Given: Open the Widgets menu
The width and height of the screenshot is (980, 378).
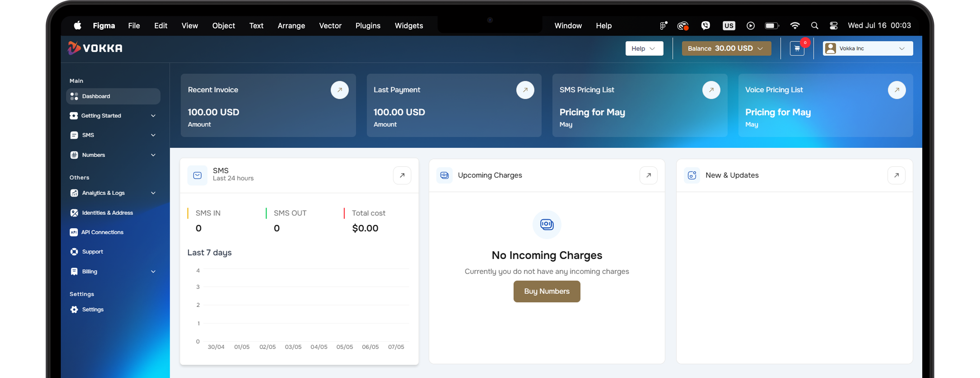Looking at the screenshot, I should pos(409,25).
